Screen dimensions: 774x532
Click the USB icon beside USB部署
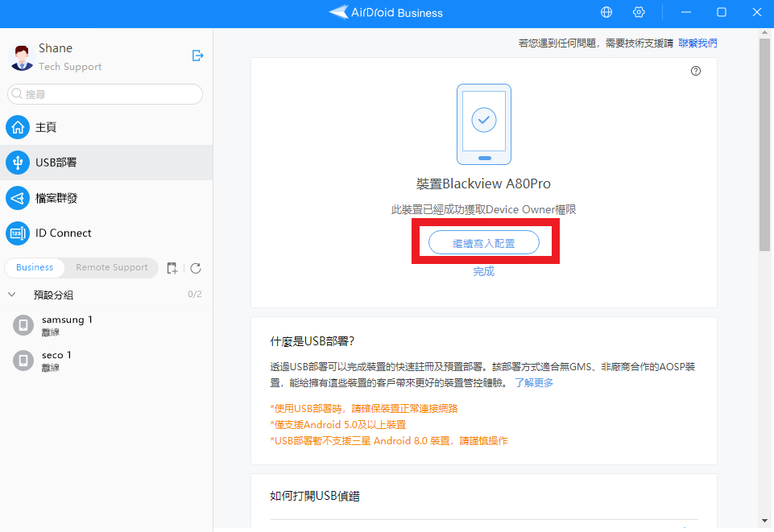coord(18,163)
